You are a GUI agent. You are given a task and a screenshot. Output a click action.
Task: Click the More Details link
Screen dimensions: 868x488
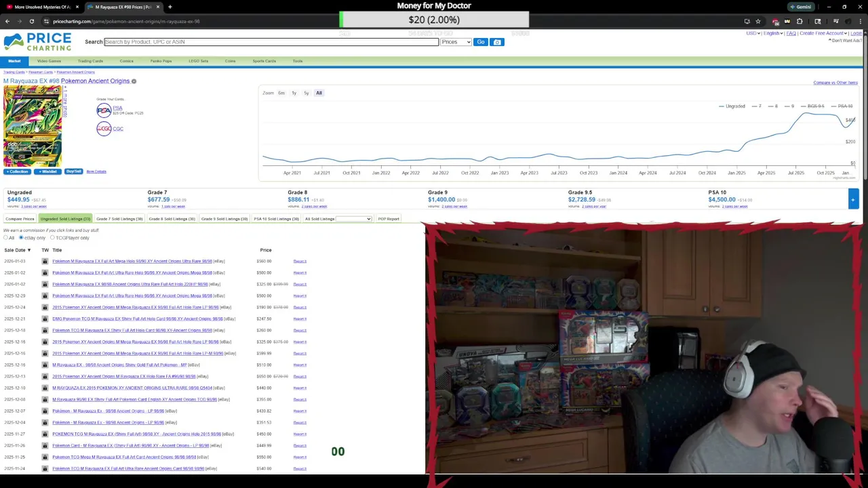pos(96,171)
